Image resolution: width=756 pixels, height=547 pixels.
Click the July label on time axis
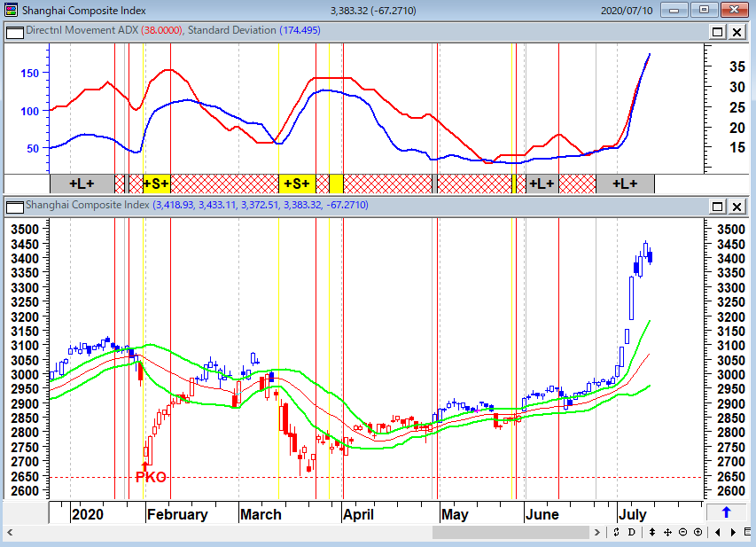point(632,514)
